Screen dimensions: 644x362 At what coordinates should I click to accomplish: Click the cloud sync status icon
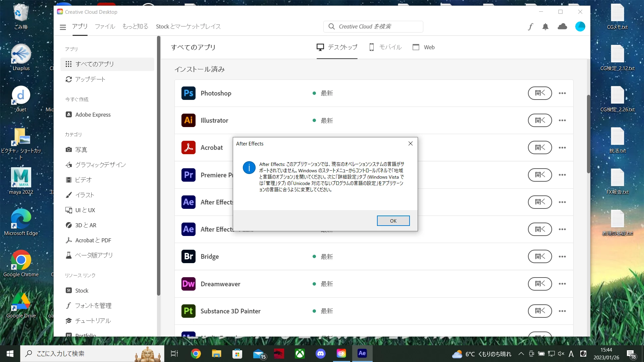[562, 26]
